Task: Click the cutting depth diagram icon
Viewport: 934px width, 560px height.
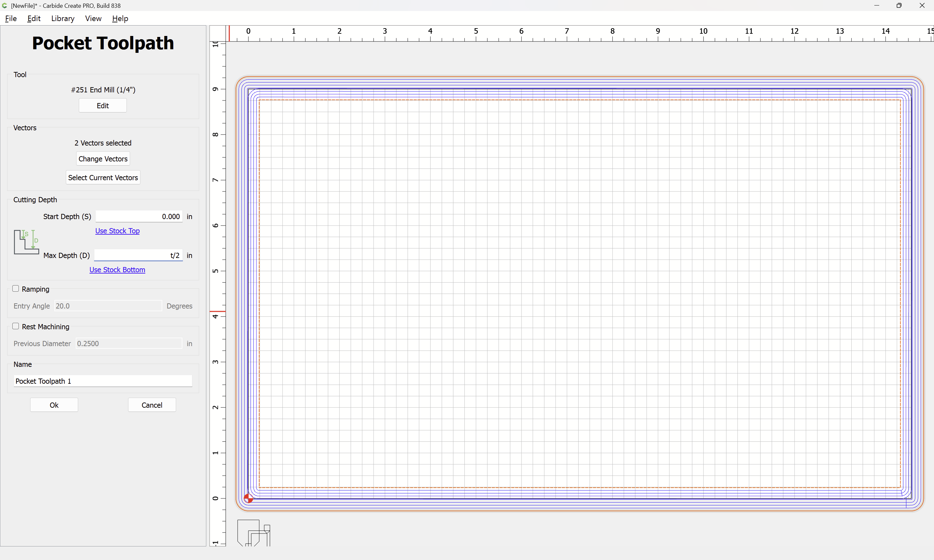Action: [x=26, y=242]
